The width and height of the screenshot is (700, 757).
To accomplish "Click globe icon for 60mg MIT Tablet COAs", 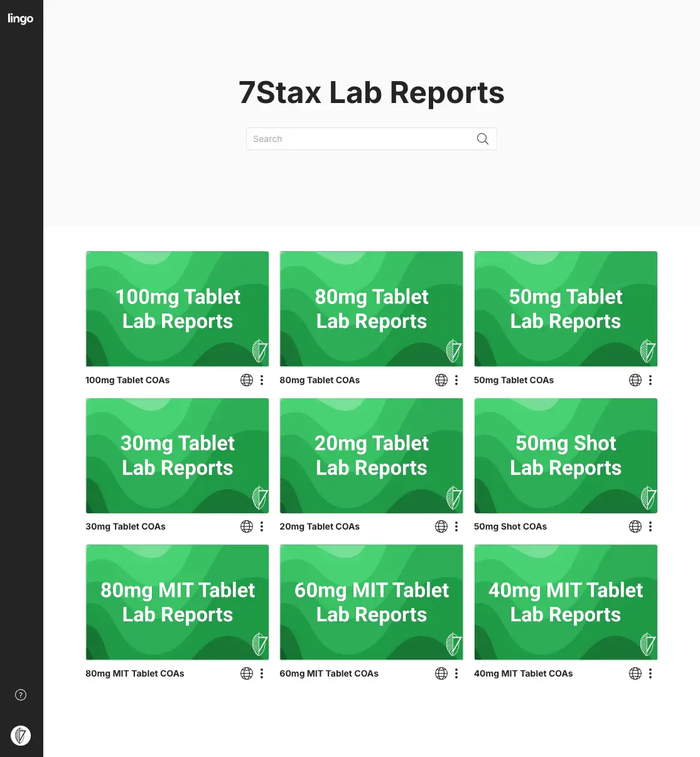I will (441, 673).
